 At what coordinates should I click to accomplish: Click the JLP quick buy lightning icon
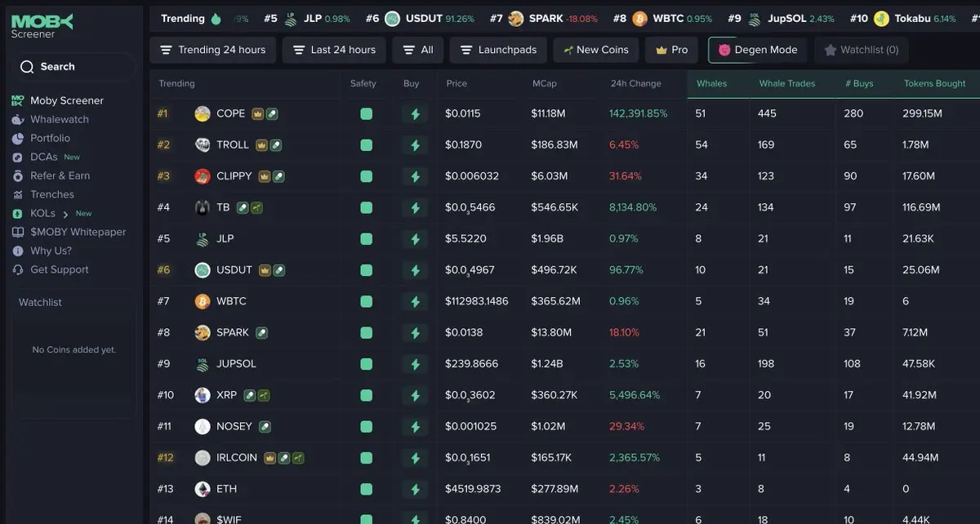(415, 239)
